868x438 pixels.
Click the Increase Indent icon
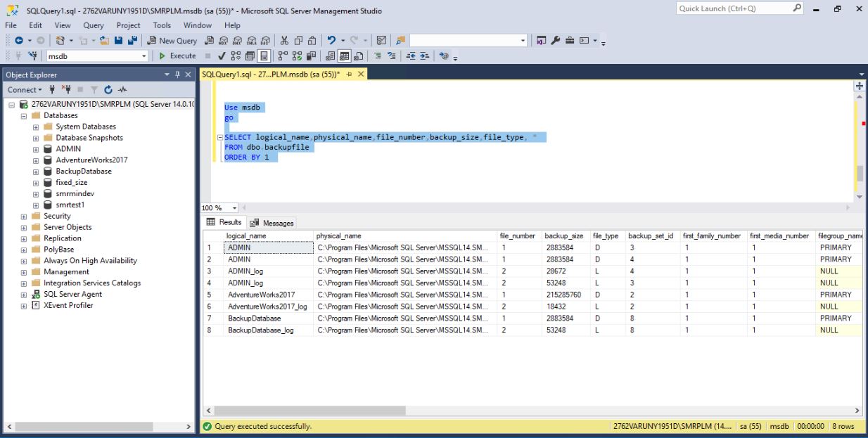425,56
